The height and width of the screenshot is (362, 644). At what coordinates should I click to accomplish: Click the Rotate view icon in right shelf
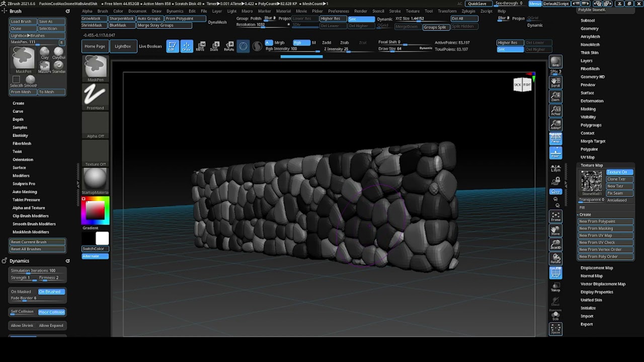click(555, 258)
